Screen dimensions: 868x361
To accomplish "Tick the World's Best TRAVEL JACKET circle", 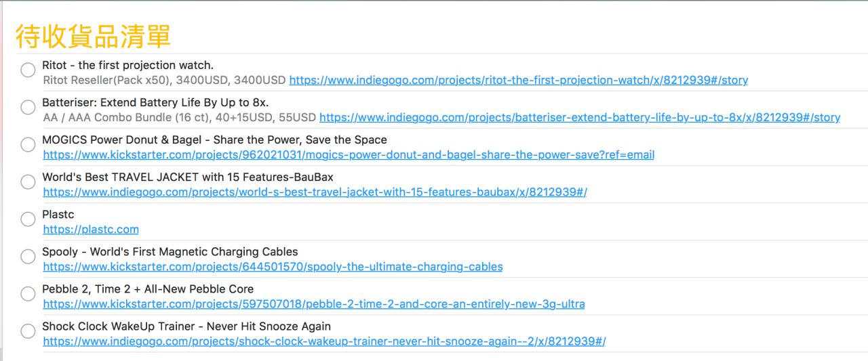I will [28, 182].
